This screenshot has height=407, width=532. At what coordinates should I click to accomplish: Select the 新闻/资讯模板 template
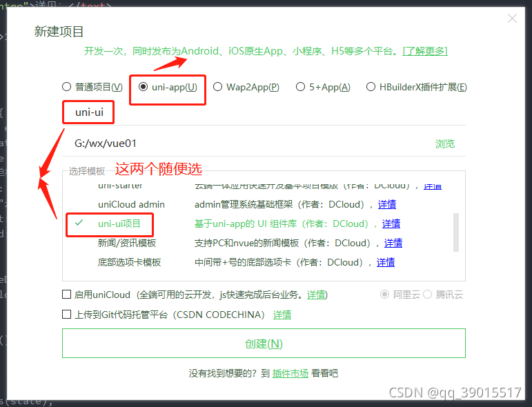tap(127, 244)
